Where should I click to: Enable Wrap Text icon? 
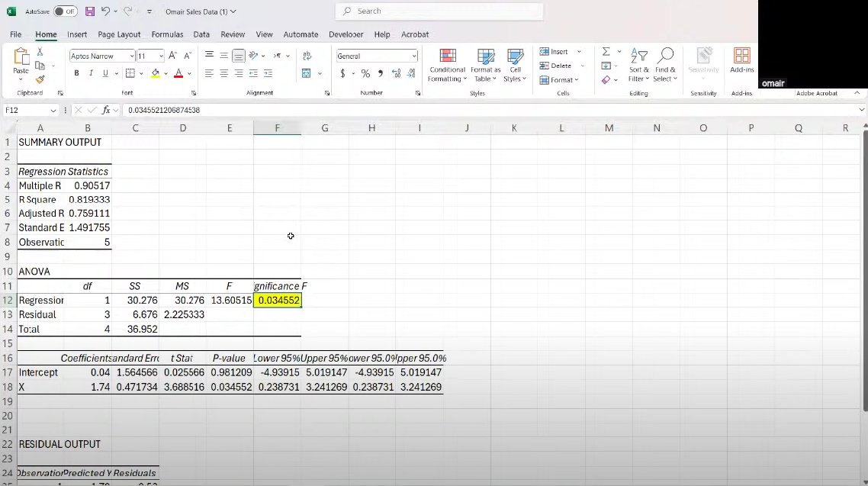307,56
